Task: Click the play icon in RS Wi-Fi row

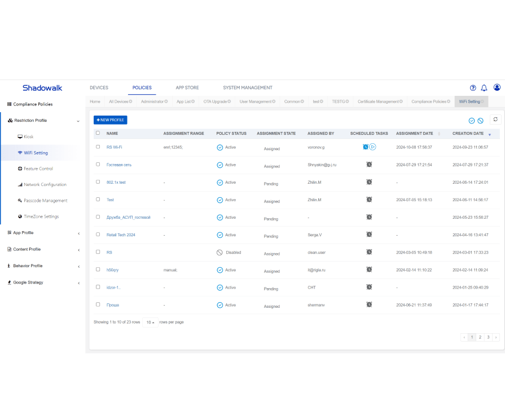Action: pyautogui.click(x=372, y=147)
